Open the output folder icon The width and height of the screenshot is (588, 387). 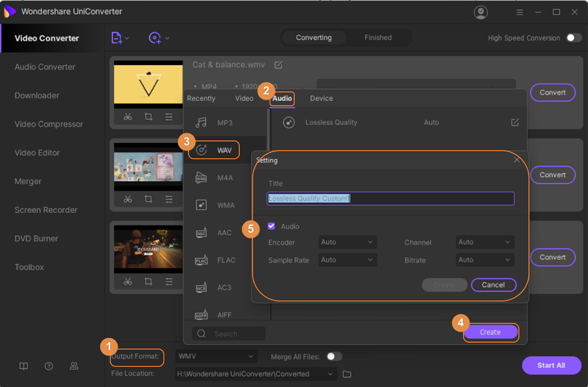click(347, 374)
